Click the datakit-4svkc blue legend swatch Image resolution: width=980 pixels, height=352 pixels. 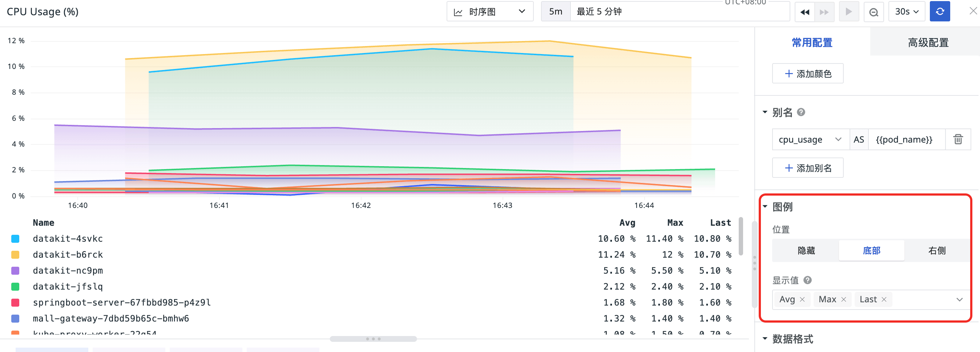(x=15, y=239)
